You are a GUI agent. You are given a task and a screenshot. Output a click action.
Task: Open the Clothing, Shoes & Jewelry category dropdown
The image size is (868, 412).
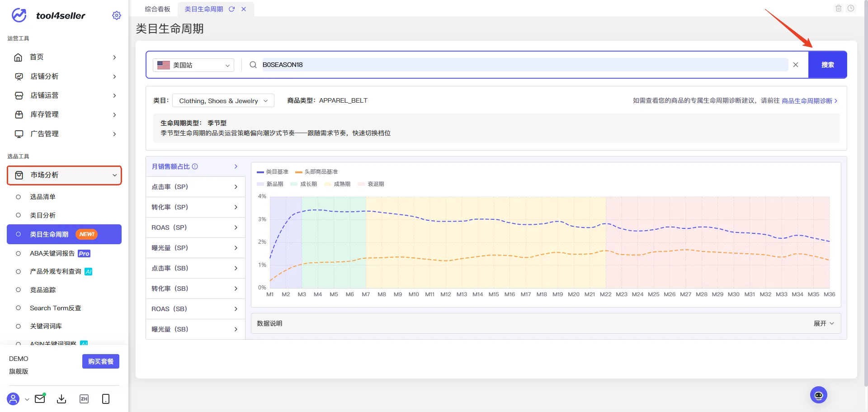pyautogui.click(x=223, y=101)
